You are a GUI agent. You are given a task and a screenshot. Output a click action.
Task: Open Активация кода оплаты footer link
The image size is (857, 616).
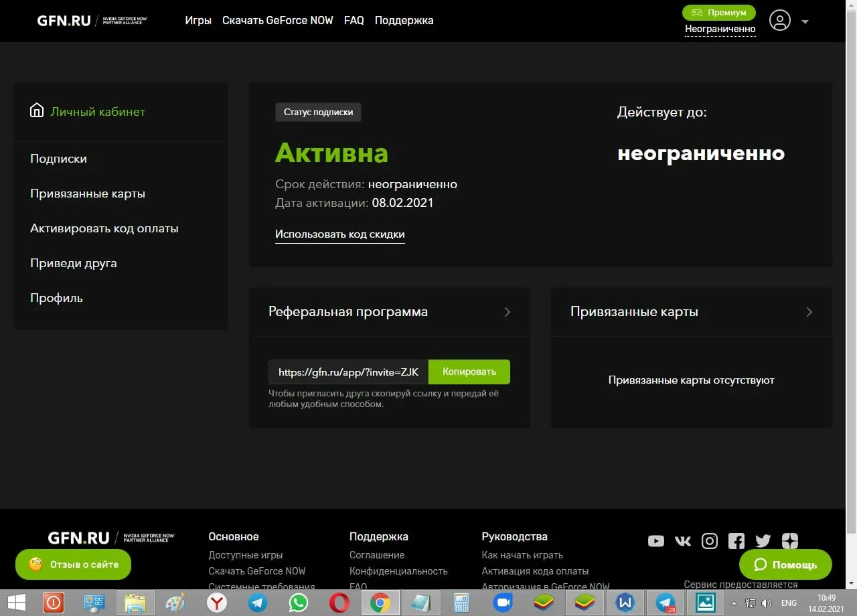coord(535,571)
